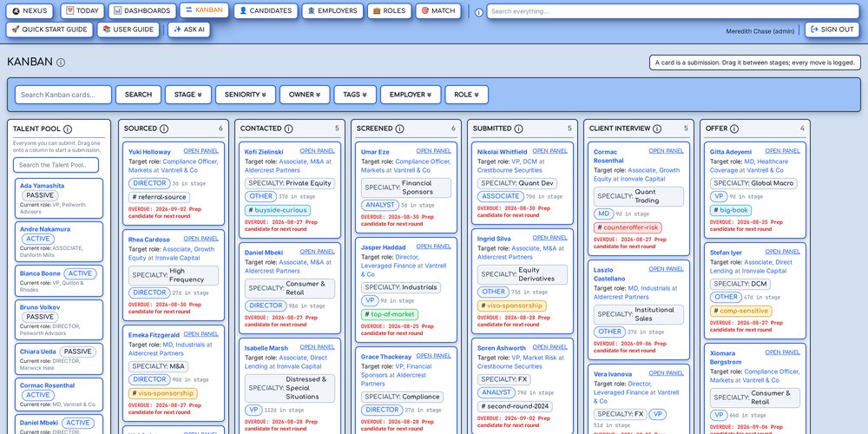
Task: Open panel for Yuki Holloway's card
Action: (201, 150)
